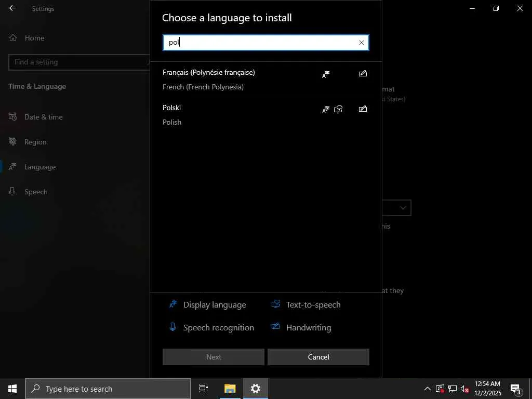The width and height of the screenshot is (532, 399).
Task: Open the Region settings page
Action: (35, 142)
